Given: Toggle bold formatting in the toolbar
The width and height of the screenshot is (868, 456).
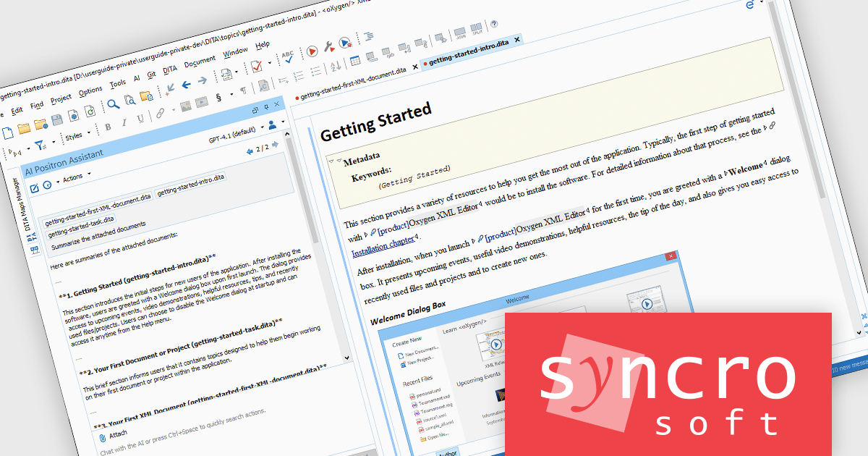Looking at the screenshot, I should click(x=109, y=125).
